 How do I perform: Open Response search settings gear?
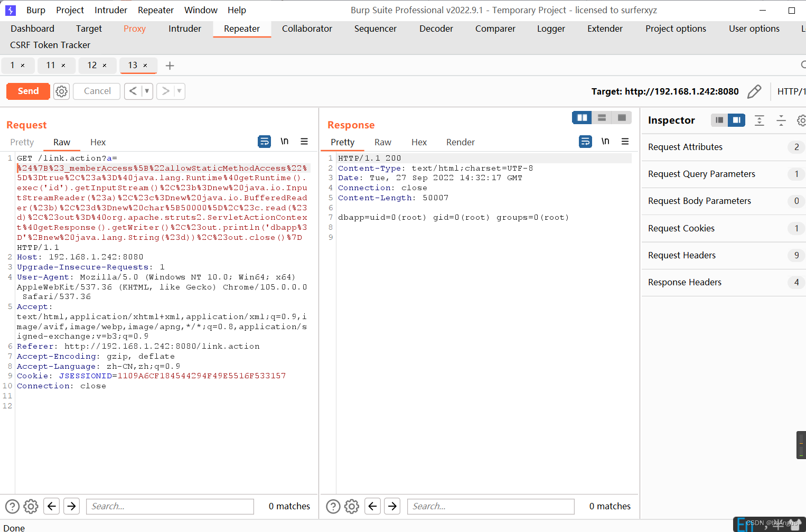352,507
